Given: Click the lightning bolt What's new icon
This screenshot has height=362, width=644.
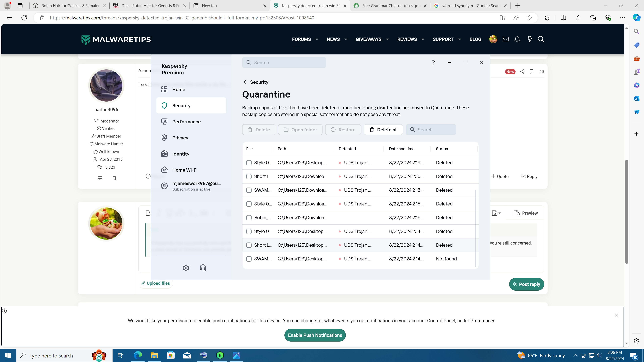Looking at the screenshot, I should coord(529,39).
